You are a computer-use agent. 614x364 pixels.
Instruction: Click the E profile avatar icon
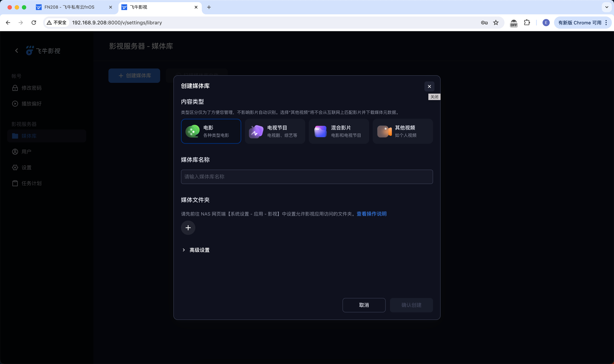(546, 23)
